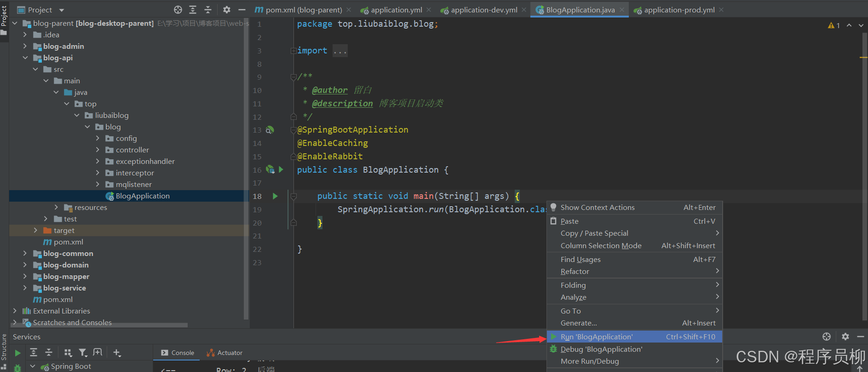Close the application.yml tab
Viewport: 868px width, 372px height.
429,10
